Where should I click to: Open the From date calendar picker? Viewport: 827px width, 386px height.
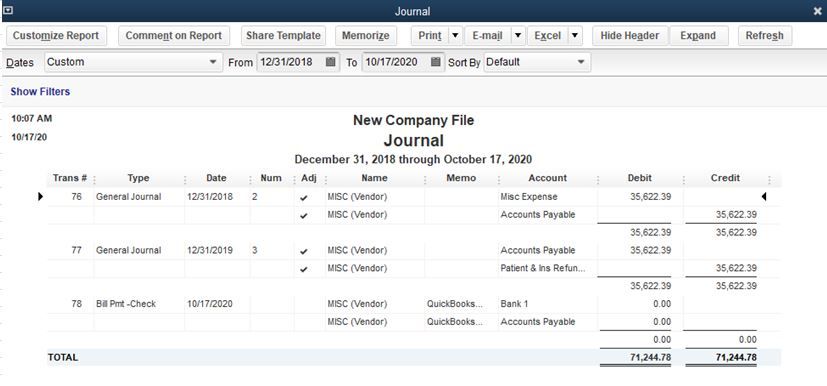tap(331, 62)
